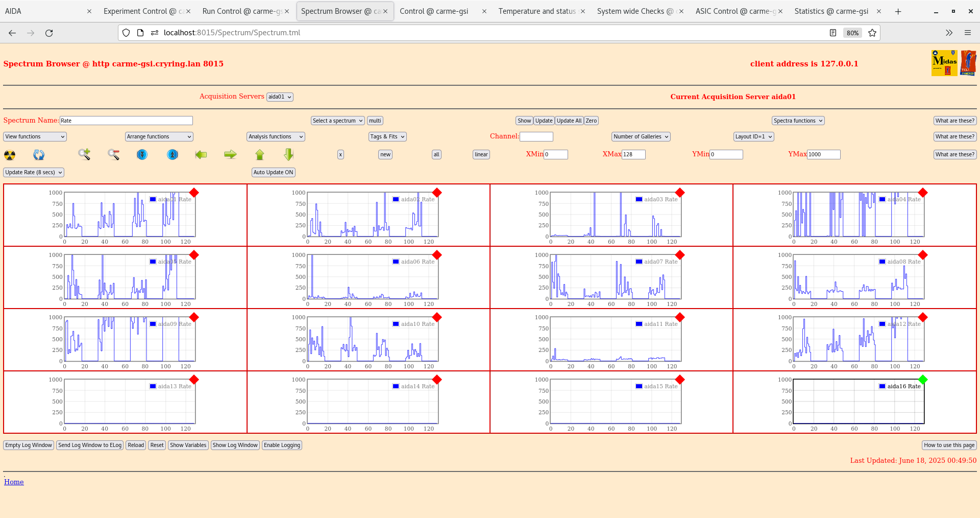Switch to the Temperature and status tab
This screenshot has width=980, height=518.
pos(537,11)
